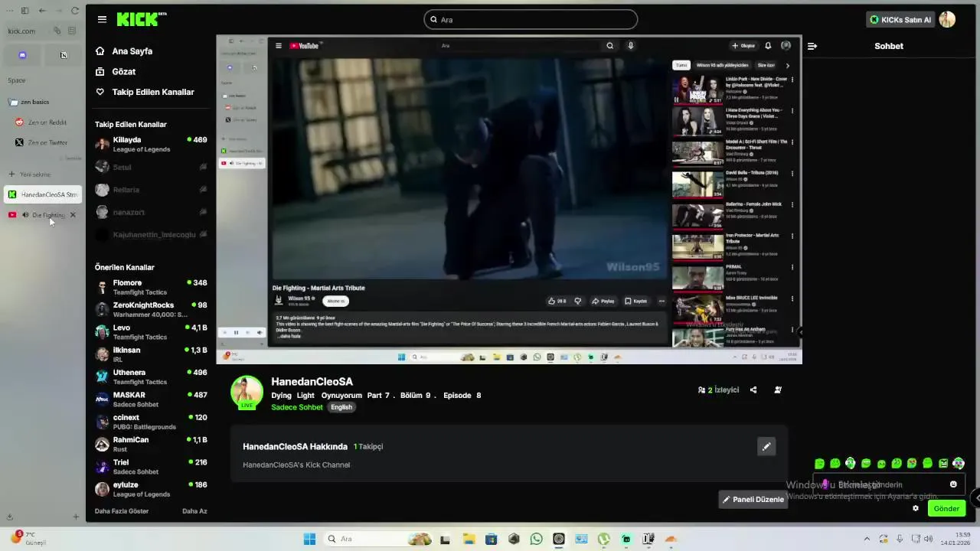Viewport: 980px width, 551px height.
Task: Click the English language tag
Action: point(341,407)
